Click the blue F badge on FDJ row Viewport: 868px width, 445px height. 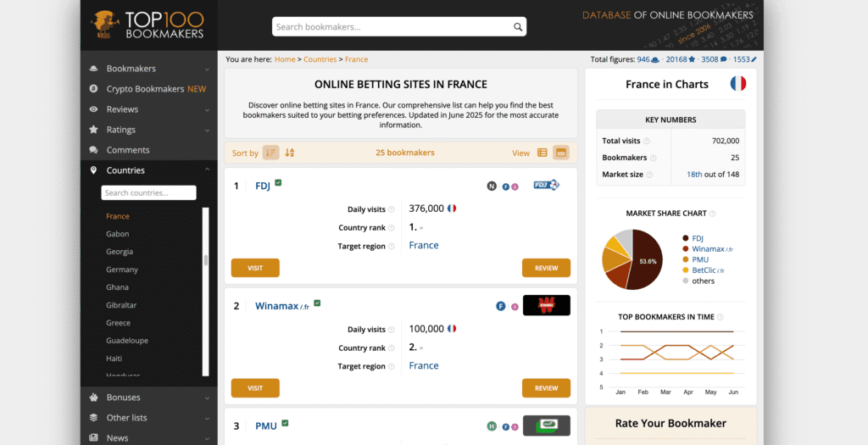505,187
